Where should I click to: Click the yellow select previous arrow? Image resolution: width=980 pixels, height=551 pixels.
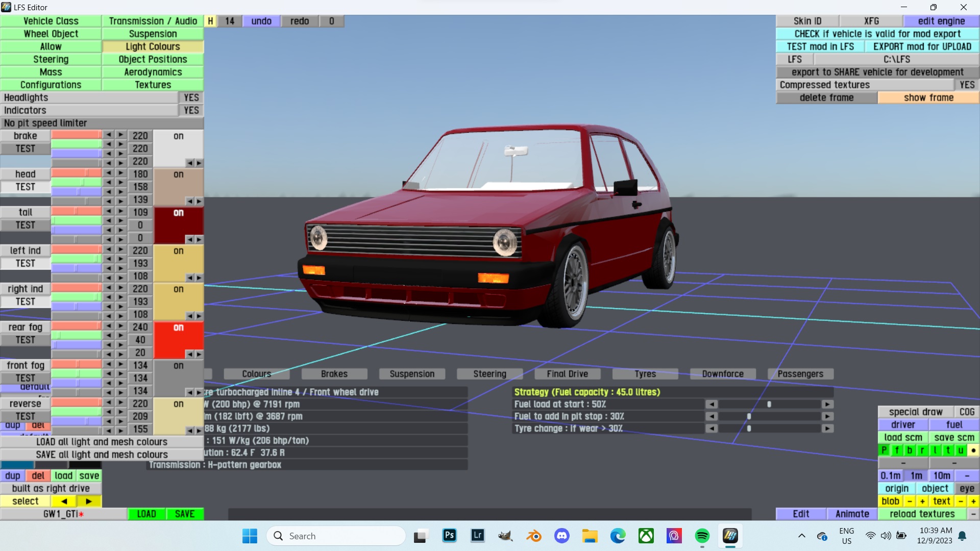(64, 501)
